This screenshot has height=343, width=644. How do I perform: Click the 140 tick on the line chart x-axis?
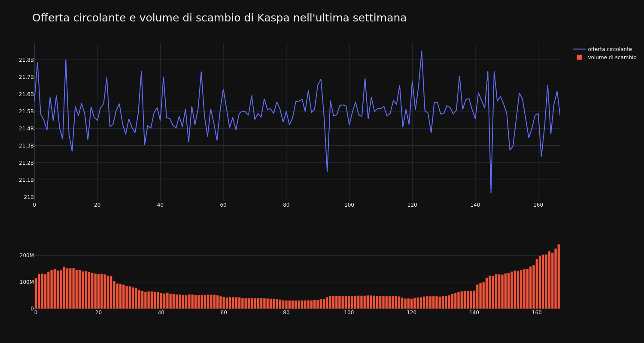click(475, 205)
